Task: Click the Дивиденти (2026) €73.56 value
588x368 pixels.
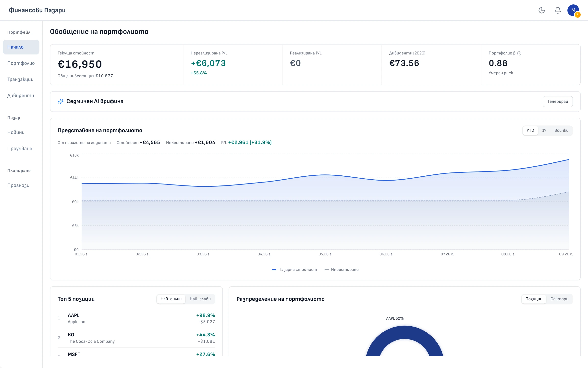Action: (404, 63)
